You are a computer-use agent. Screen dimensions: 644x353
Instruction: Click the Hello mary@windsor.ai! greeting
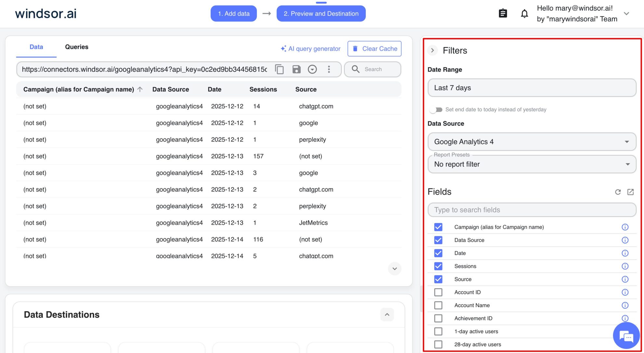[x=575, y=8]
